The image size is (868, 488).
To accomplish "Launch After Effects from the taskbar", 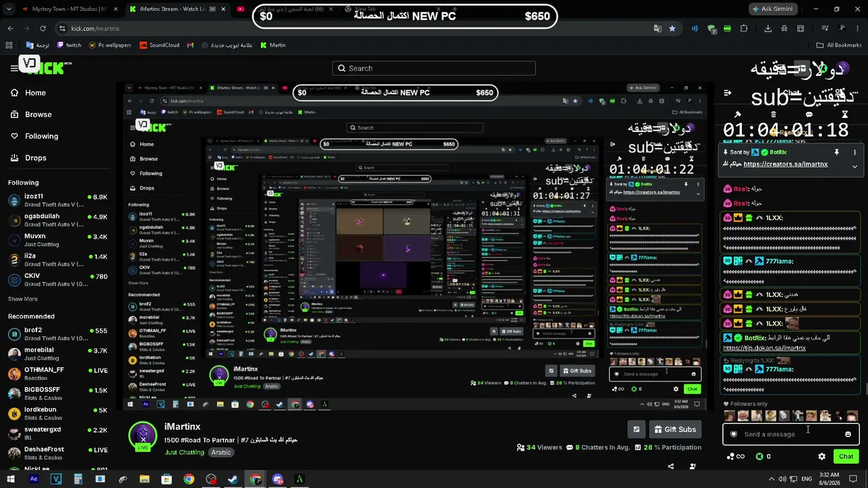I will pyautogui.click(x=34, y=479).
